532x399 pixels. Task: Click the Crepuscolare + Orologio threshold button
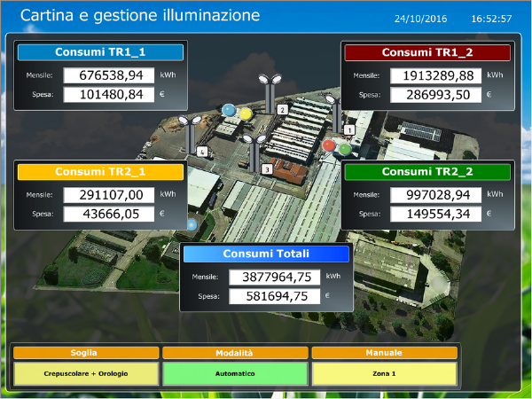[86, 373]
